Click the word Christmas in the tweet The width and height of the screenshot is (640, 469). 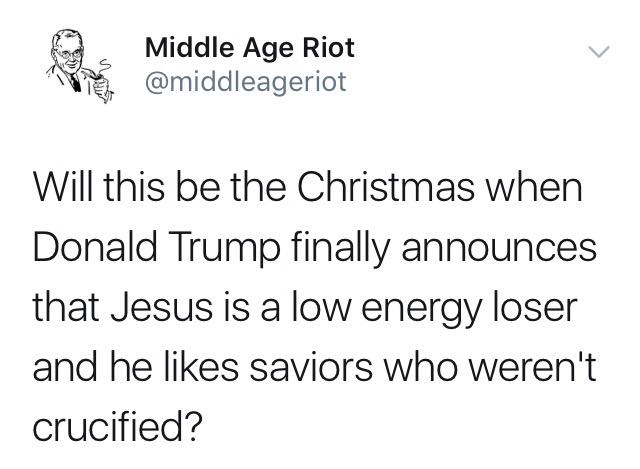pyautogui.click(x=386, y=187)
